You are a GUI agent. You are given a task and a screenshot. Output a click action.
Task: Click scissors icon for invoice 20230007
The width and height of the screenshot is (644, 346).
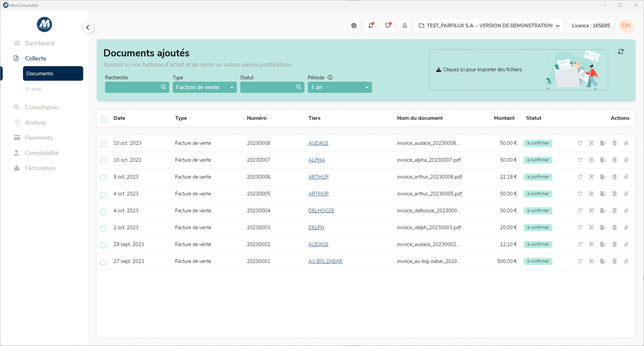pos(591,160)
